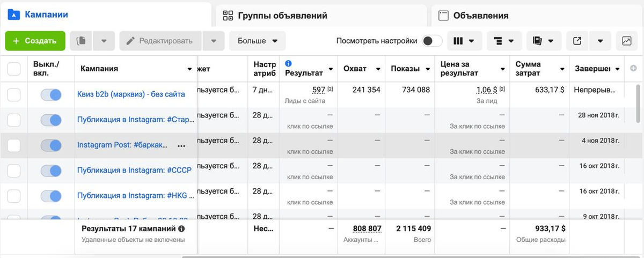
Task: Expand the Редактировать dropdown arrow
Action: pos(214,41)
